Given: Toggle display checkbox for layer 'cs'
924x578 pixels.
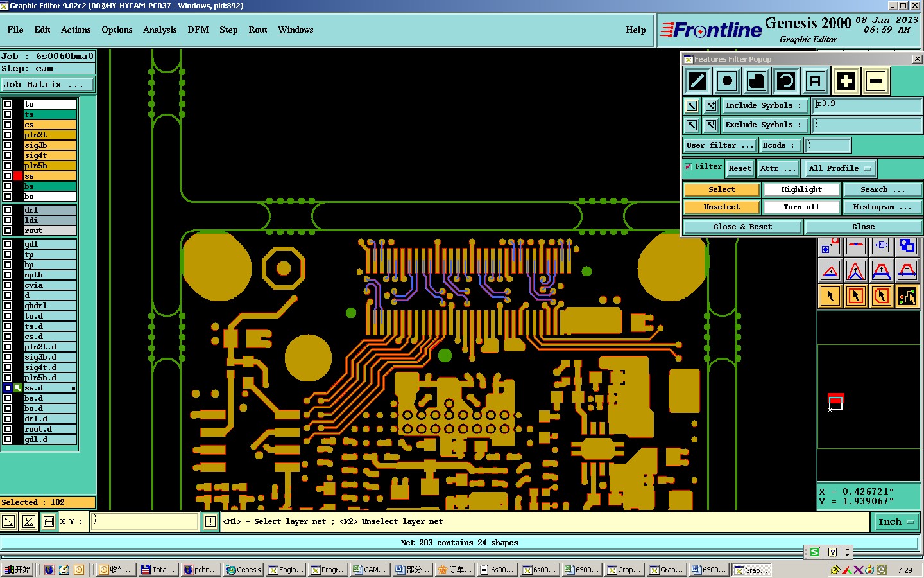Looking at the screenshot, I should (8, 125).
